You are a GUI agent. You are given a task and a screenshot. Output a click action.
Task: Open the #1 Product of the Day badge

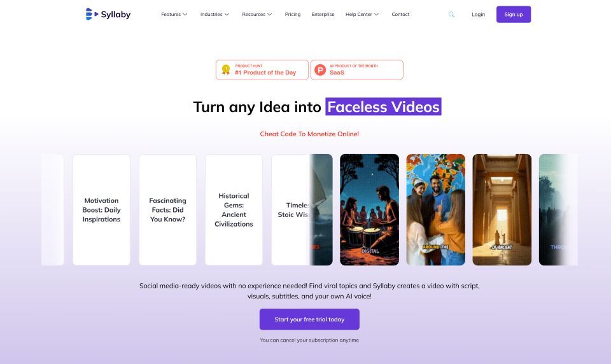pos(262,70)
